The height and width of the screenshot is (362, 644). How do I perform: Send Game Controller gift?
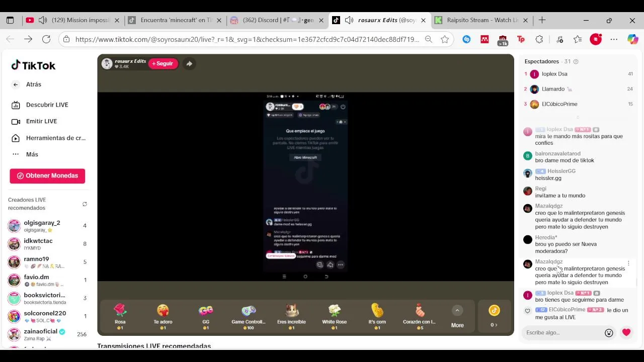tap(249, 317)
